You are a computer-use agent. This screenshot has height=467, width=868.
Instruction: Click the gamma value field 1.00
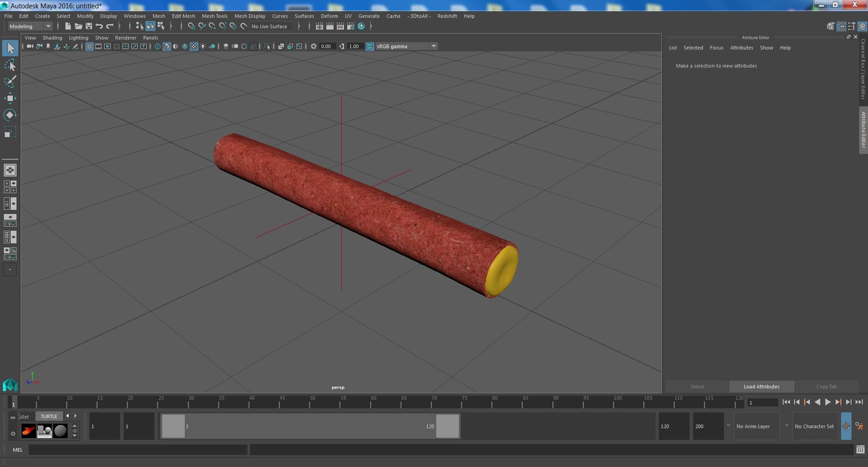(x=355, y=46)
